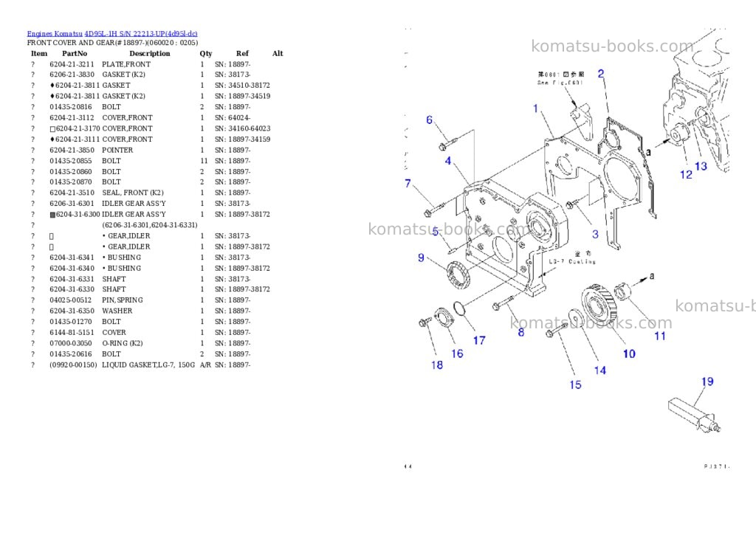Click the "Qty" column header

[206, 53]
